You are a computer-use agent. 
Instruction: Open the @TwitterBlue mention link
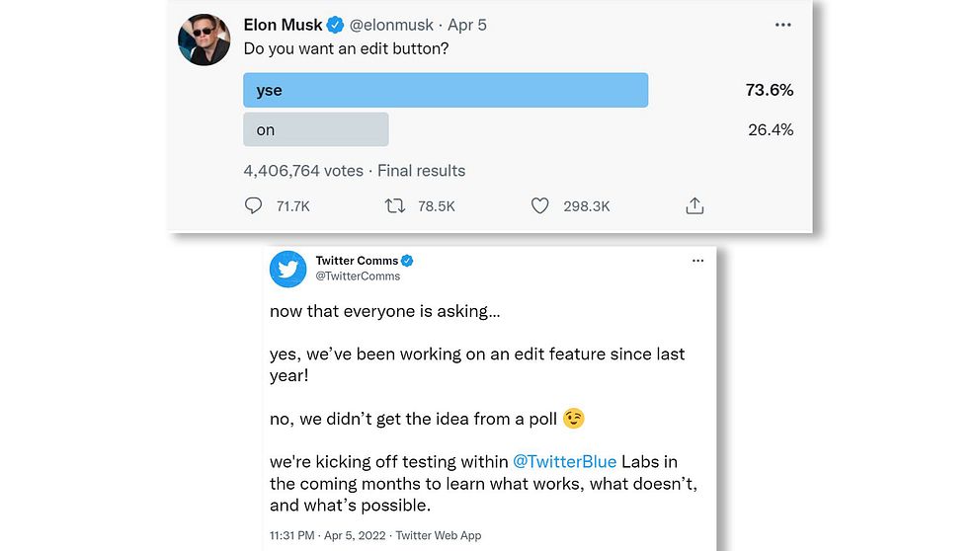point(564,462)
